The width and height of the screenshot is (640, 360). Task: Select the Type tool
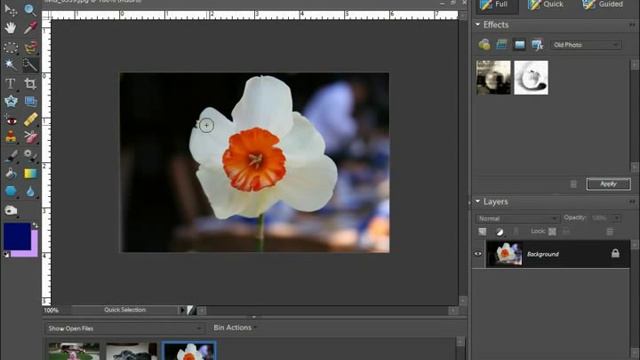tap(11, 84)
